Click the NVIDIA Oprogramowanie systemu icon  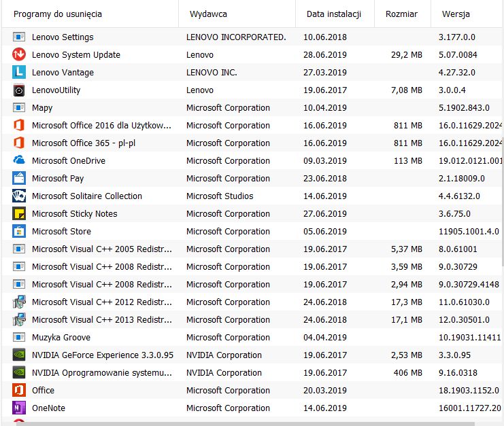(19, 372)
